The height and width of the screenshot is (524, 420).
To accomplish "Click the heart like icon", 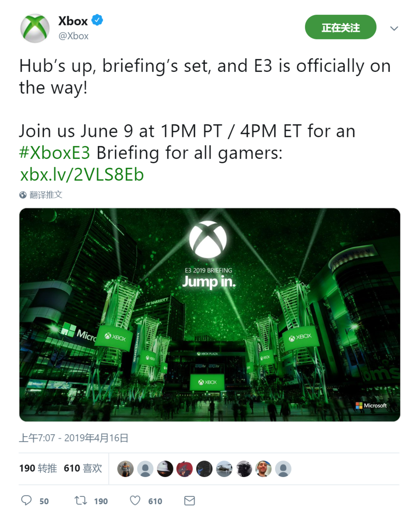I will (135, 500).
